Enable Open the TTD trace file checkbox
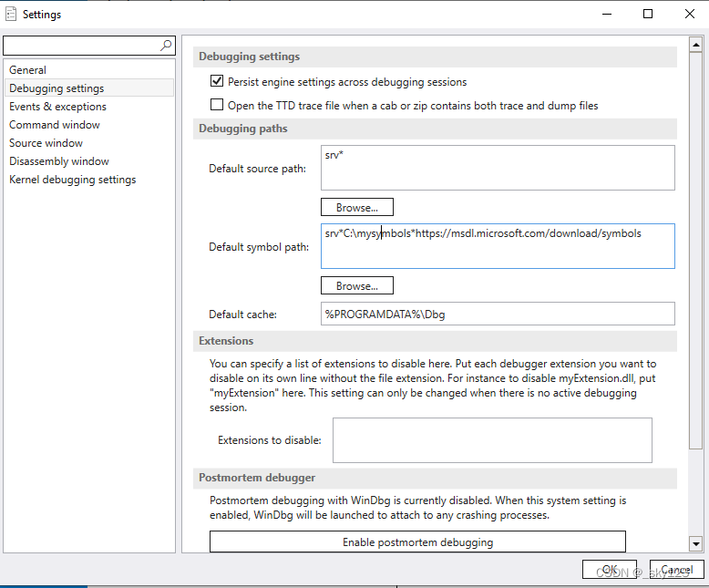The width and height of the screenshot is (709, 588). pos(217,105)
